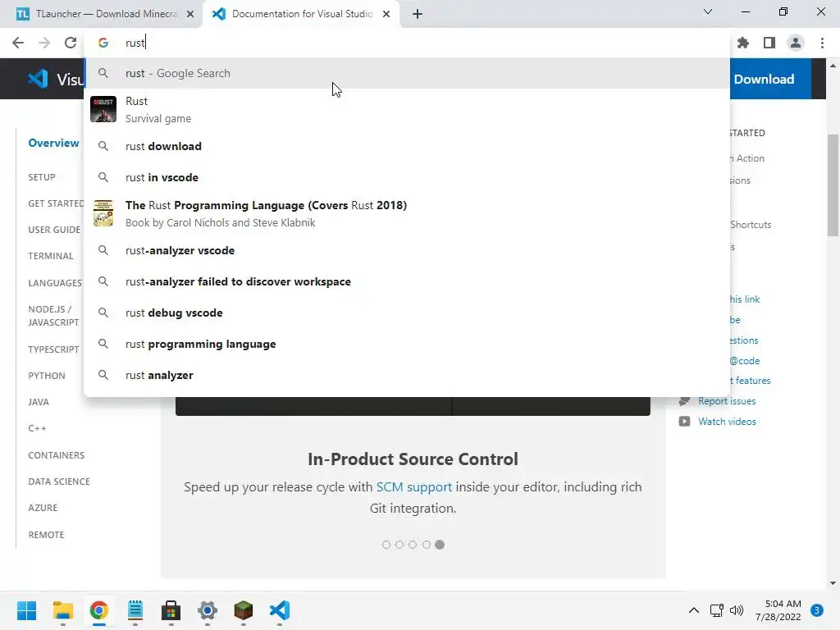
Task: Select The Rust Programming Language book thumbnail
Action: [x=103, y=213]
